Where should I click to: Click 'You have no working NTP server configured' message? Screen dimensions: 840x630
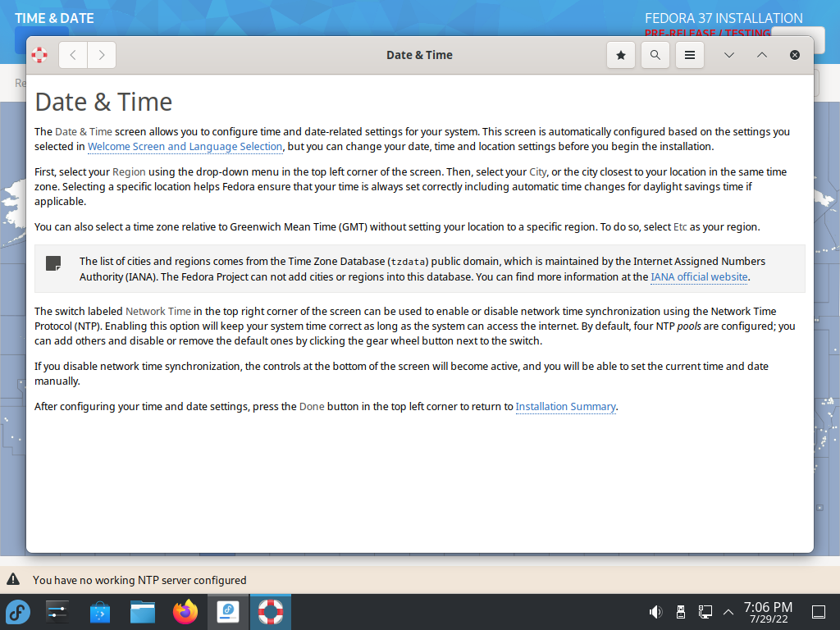point(139,580)
